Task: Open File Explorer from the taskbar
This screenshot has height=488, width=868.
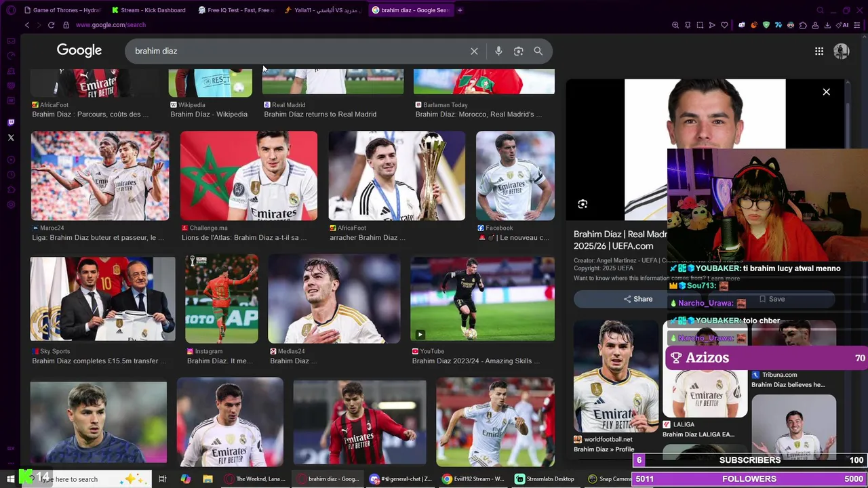Action: tap(208, 479)
